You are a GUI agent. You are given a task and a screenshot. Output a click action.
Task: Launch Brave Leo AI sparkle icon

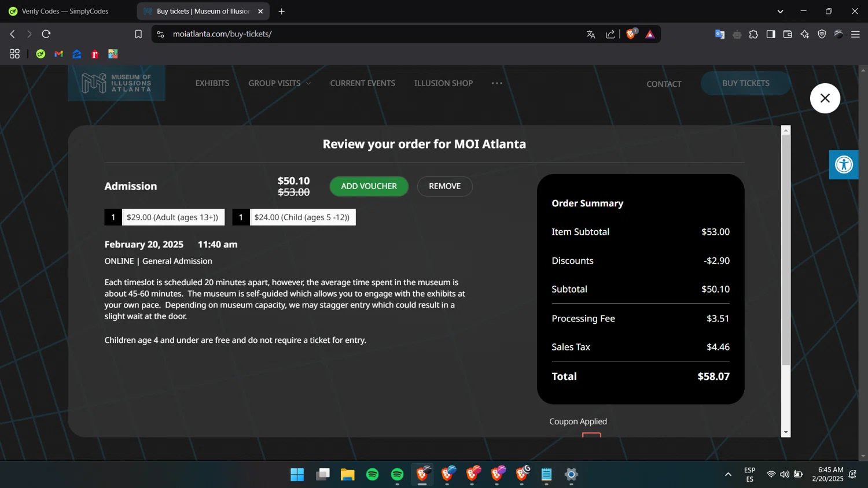point(805,34)
